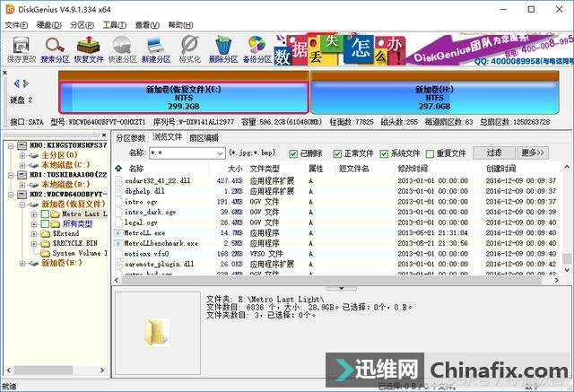Open the name filter *.* dropdown
Viewport: 574px width, 392px height.
[220, 153]
